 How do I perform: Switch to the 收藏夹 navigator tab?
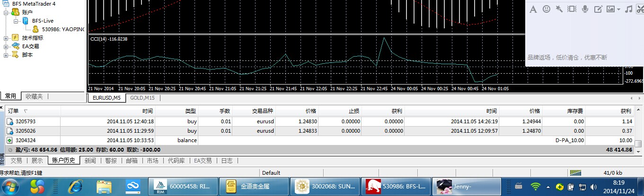click(34, 96)
